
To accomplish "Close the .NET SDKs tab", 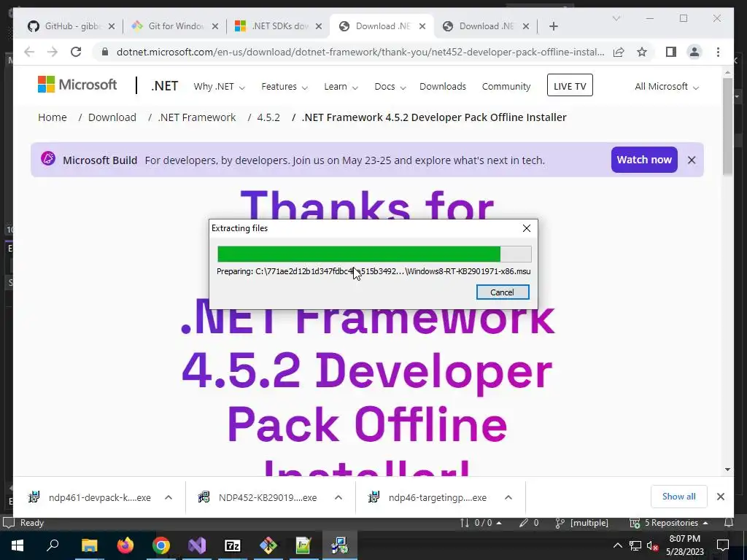I will [x=319, y=26].
